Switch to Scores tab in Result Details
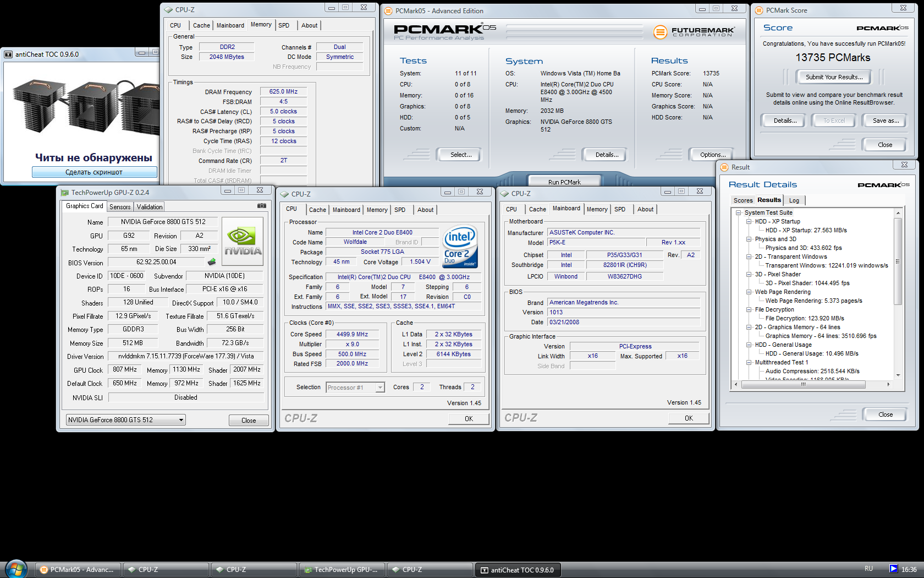This screenshot has width=924, height=578. 743,200
